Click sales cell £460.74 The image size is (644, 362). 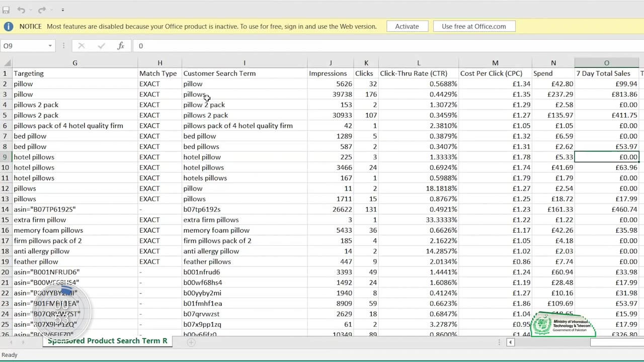tap(606, 209)
